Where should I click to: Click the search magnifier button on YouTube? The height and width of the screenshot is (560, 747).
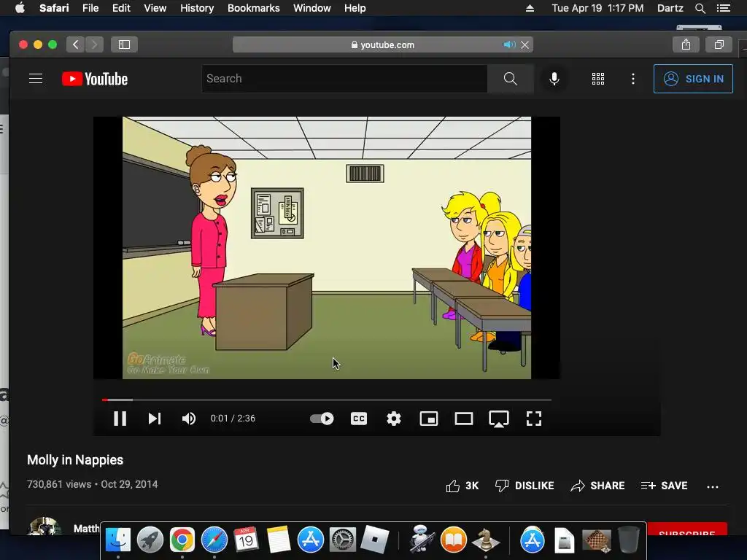point(510,79)
